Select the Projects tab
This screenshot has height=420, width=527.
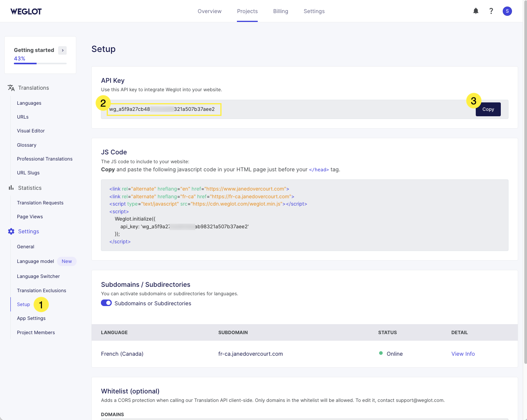pos(247,11)
